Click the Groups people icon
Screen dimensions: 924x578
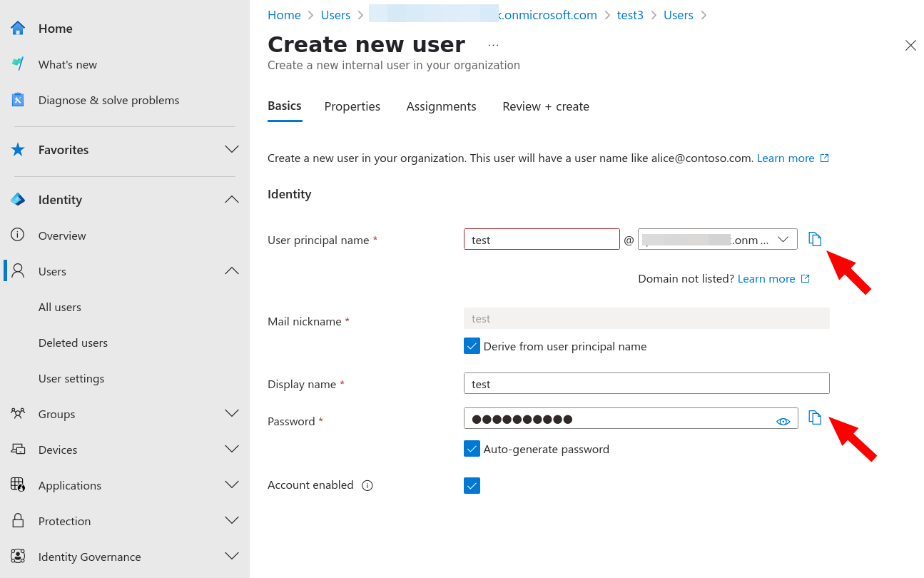click(x=18, y=414)
